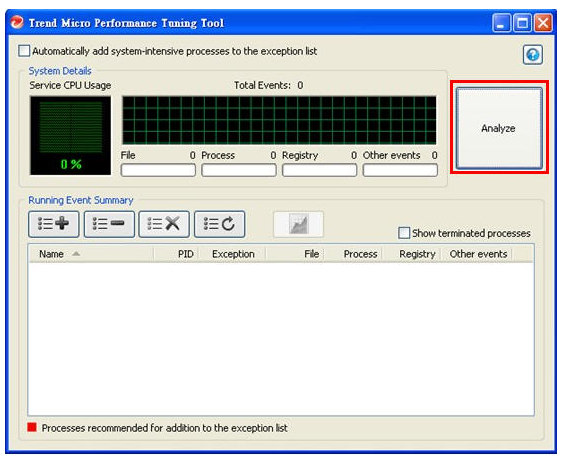Click the add to exception list icon
Image resolution: width=564 pixels, height=459 pixels.
[54, 224]
